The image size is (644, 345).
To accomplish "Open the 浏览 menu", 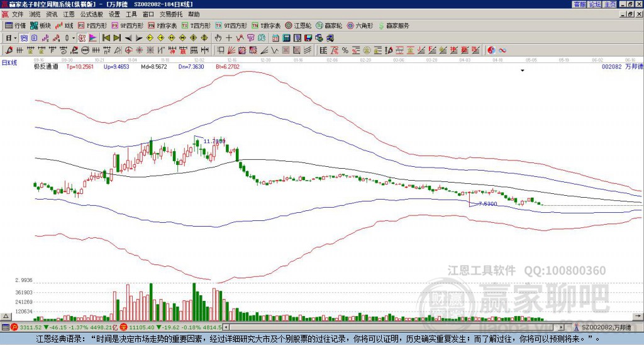I will (35, 14).
